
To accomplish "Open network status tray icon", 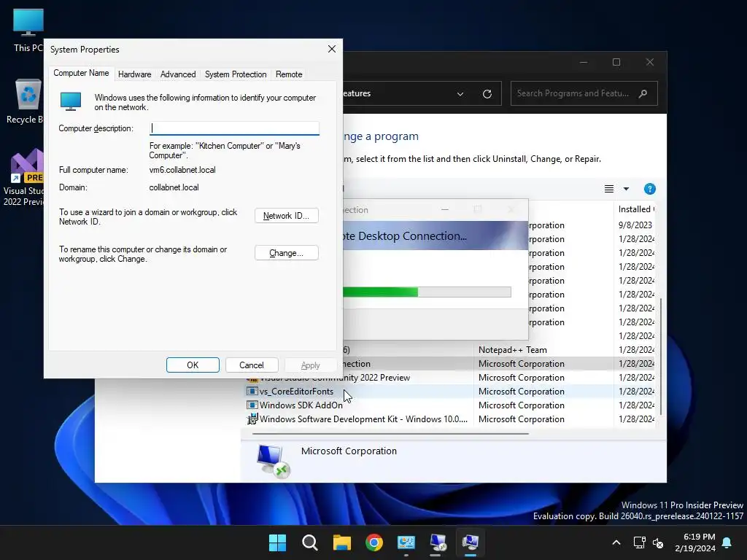I will click(639, 542).
